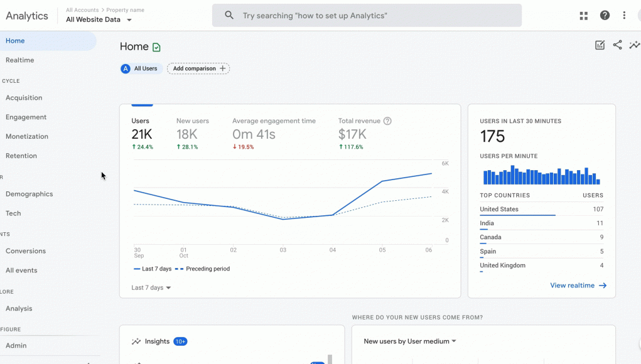Expand the New users by User medium dropdown
Viewport: 641px width, 364px height.
coord(409,341)
